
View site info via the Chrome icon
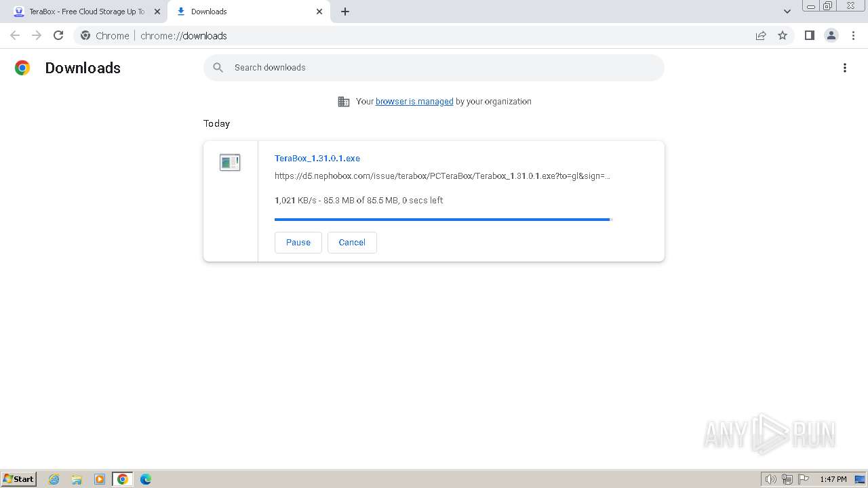pos(85,36)
